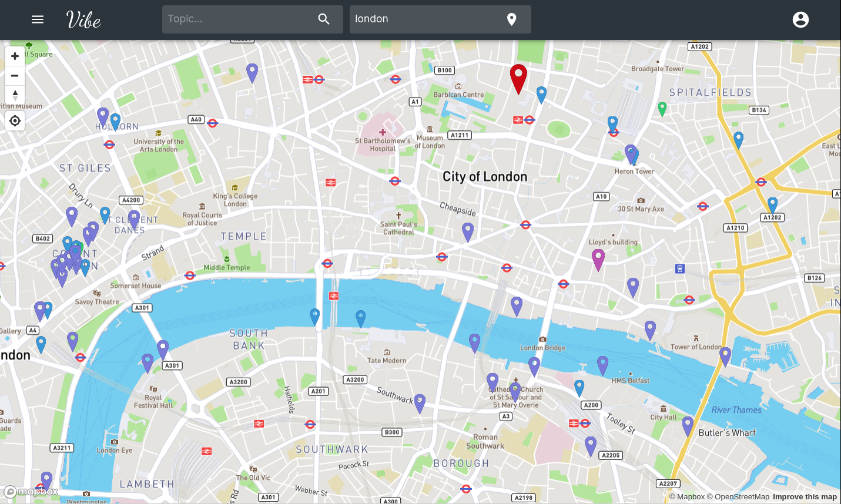Viewport: 841px width, 504px height.
Task: Select the blue marker near Tooley St
Action: 579,388
